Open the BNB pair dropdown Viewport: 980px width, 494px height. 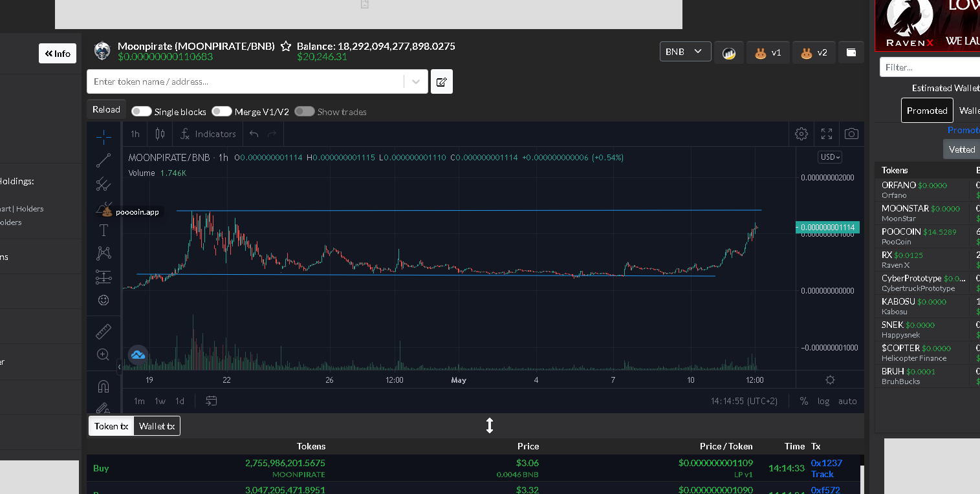pyautogui.click(x=686, y=52)
